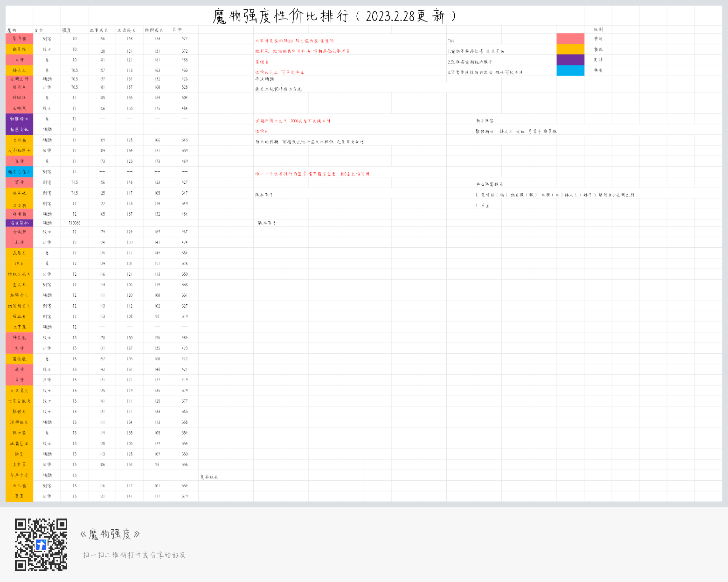Select the blue 精灵弓箭手 monster cell

tap(19, 172)
